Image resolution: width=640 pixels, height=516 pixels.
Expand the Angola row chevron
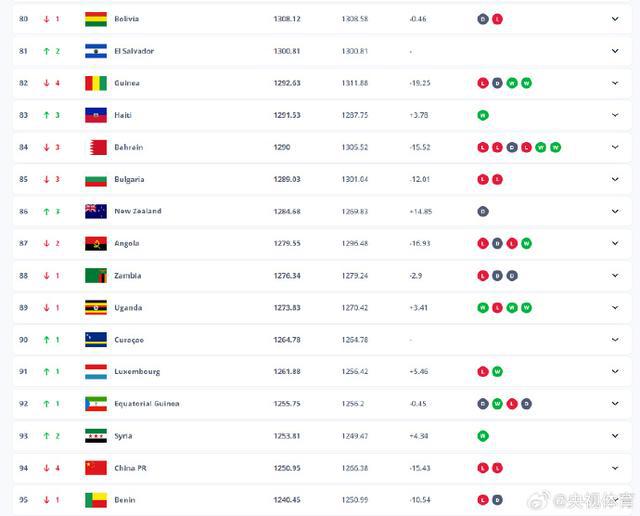615,243
